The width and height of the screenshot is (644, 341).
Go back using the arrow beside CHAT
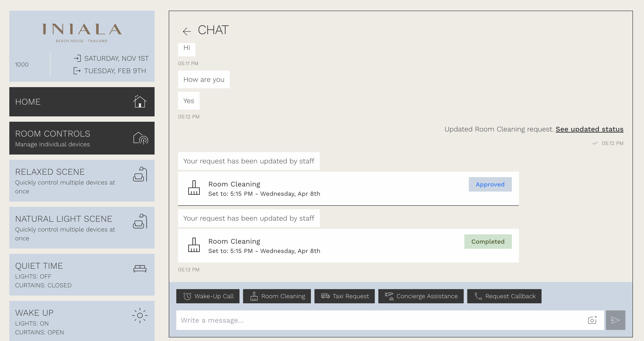(x=187, y=31)
